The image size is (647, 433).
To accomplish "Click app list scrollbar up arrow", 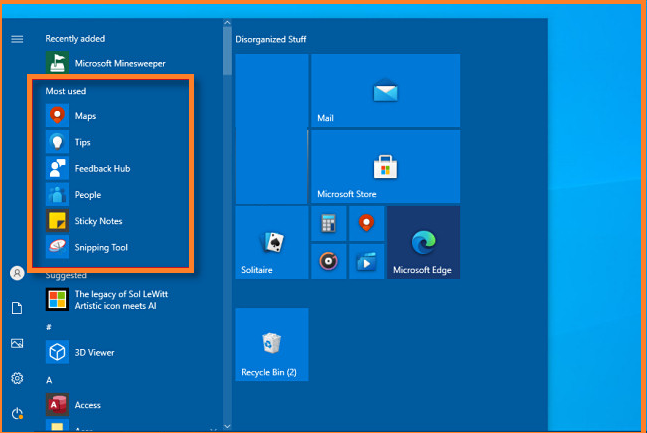I will tap(227, 23).
